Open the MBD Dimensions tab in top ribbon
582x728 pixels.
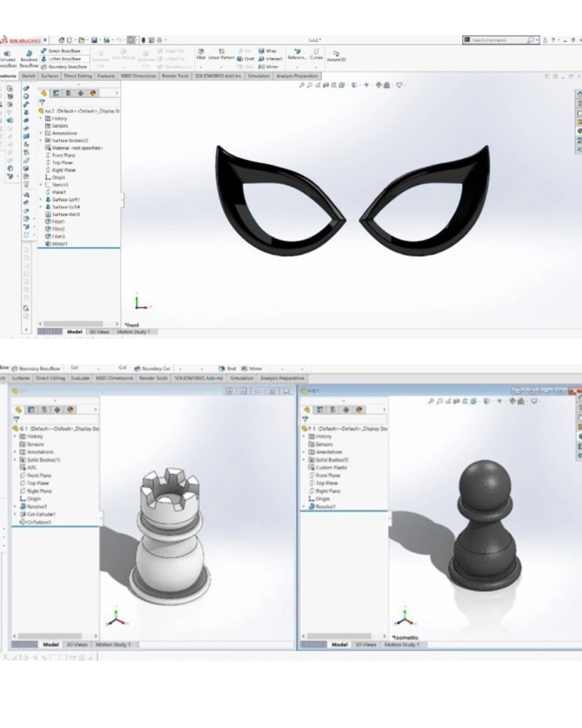139,76
